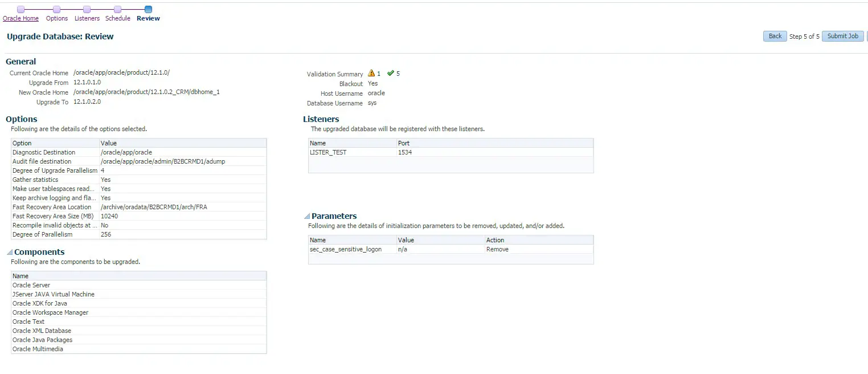Click the n/a parameter value cell

tap(403, 249)
